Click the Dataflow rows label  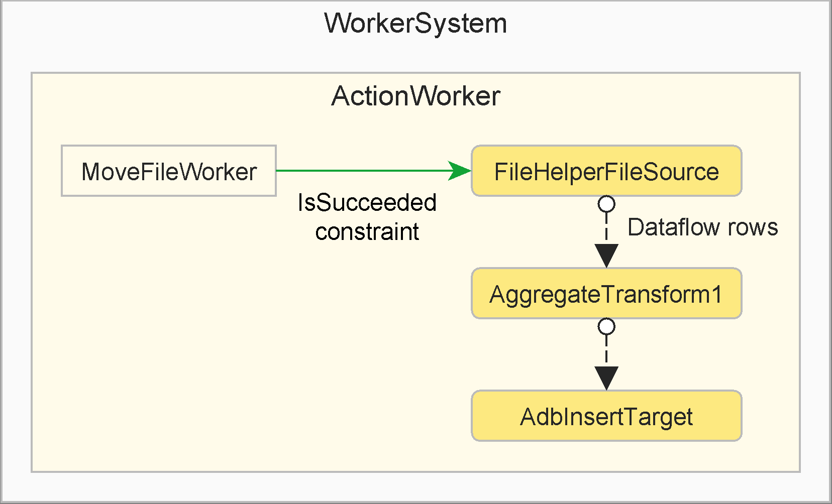[x=702, y=227]
